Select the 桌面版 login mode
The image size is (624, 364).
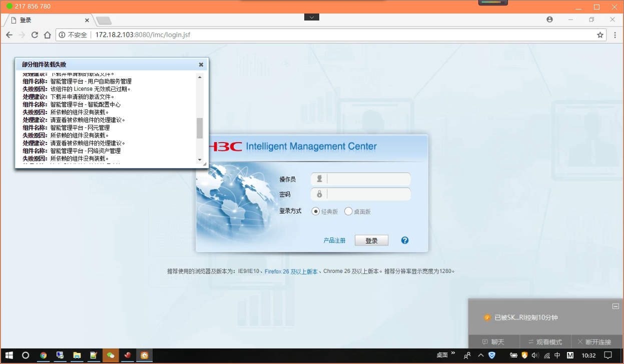348,211
